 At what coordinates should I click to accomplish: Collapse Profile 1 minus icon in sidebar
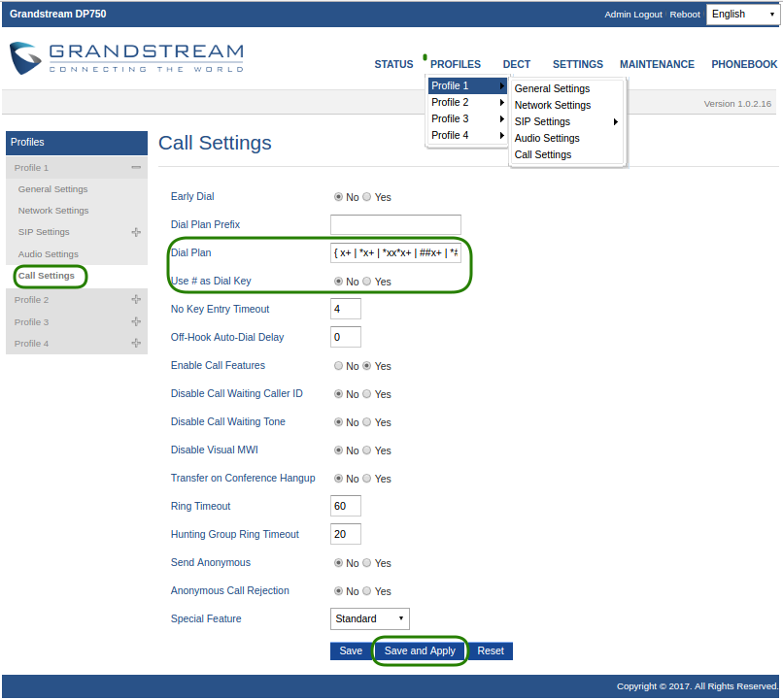pyautogui.click(x=136, y=168)
